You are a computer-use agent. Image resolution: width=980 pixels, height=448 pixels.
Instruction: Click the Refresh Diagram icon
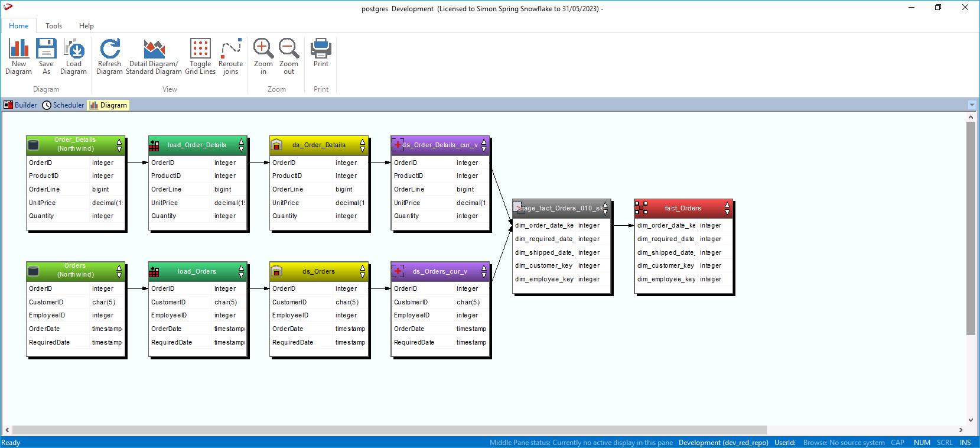pyautogui.click(x=110, y=56)
